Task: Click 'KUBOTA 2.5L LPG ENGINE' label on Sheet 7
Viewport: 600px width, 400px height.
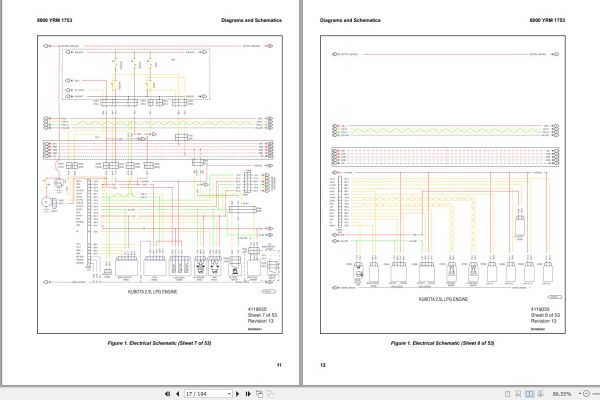Action: (x=153, y=292)
